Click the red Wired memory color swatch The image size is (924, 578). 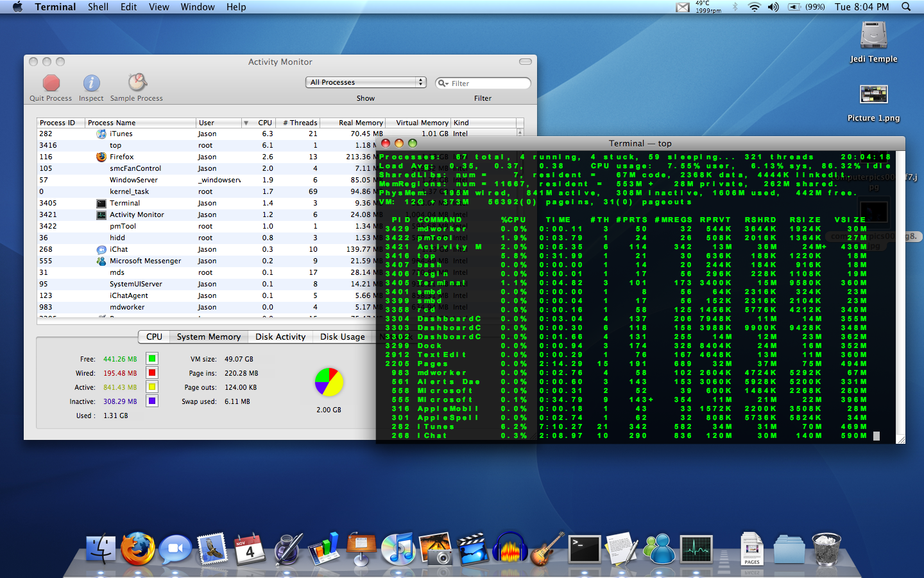click(x=152, y=372)
